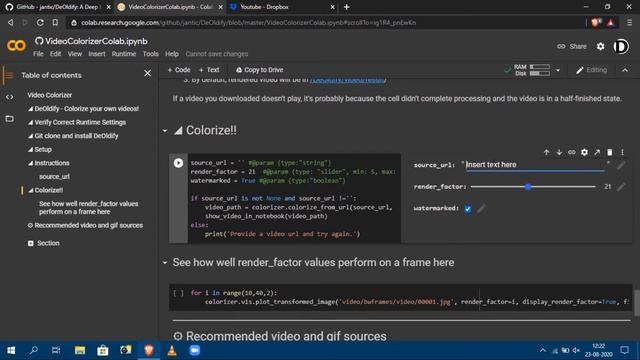This screenshot has width=640, height=360.
Task: Collapse header with up chevron
Action: click(x=625, y=70)
